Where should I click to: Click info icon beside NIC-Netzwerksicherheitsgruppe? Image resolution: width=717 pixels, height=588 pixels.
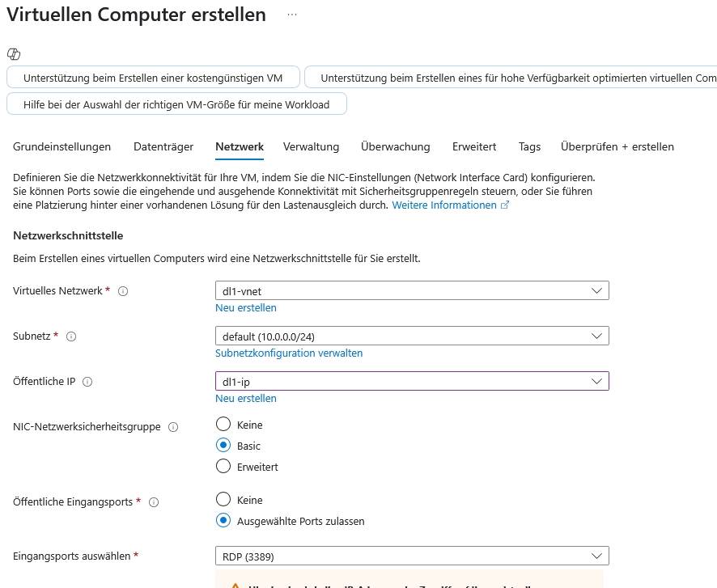coord(173,427)
